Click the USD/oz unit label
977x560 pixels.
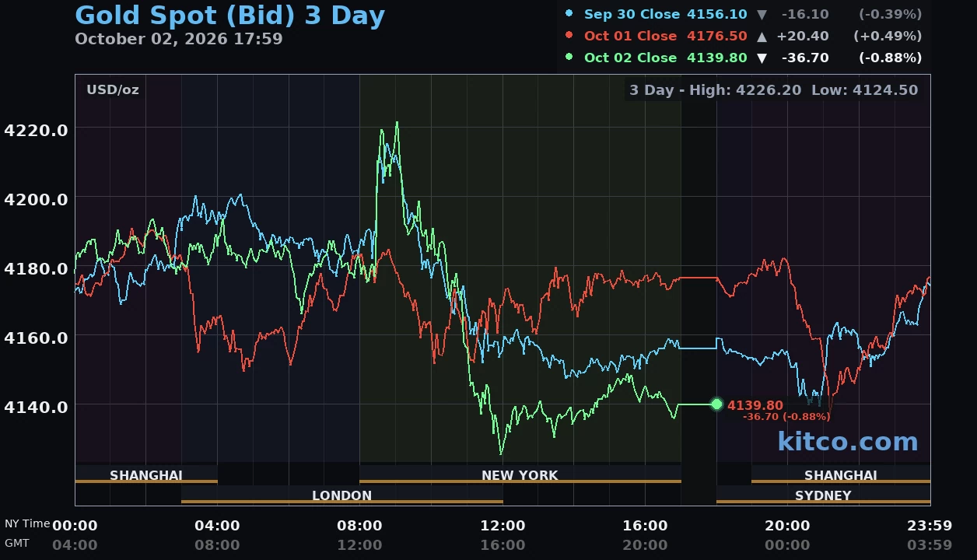point(113,89)
